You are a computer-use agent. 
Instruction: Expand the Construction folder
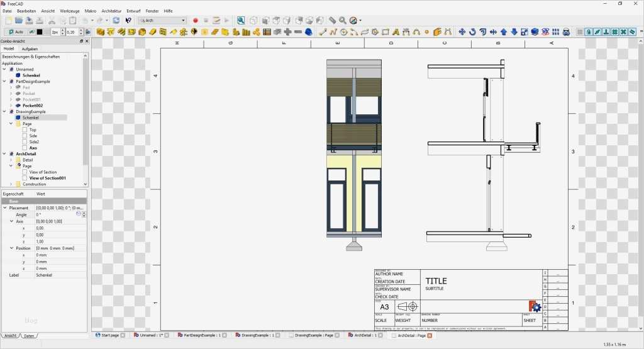[11, 184]
